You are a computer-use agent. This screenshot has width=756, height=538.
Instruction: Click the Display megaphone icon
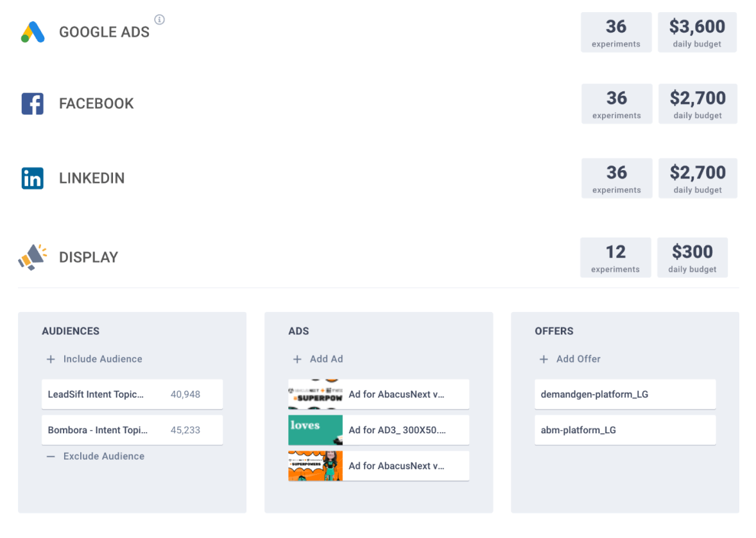[x=33, y=257]
